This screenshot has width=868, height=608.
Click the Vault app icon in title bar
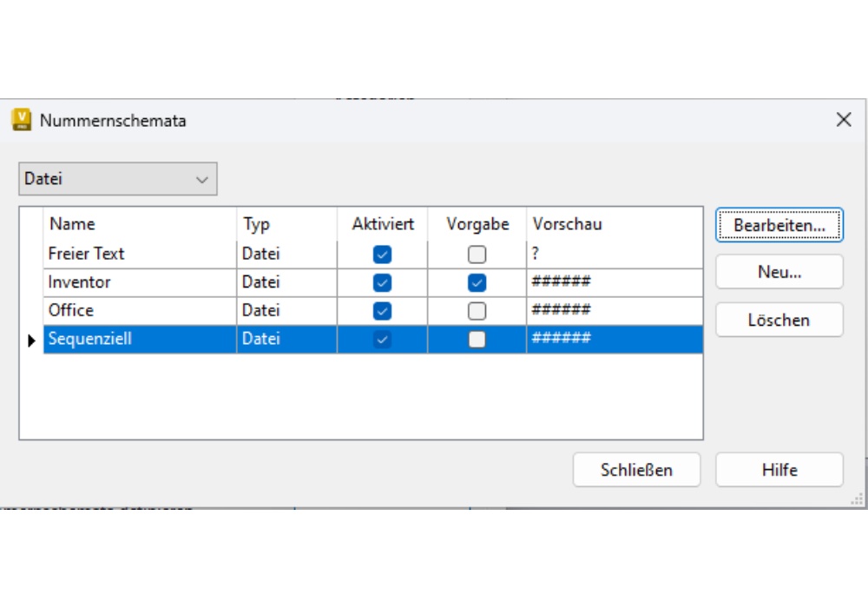(22, 120)
